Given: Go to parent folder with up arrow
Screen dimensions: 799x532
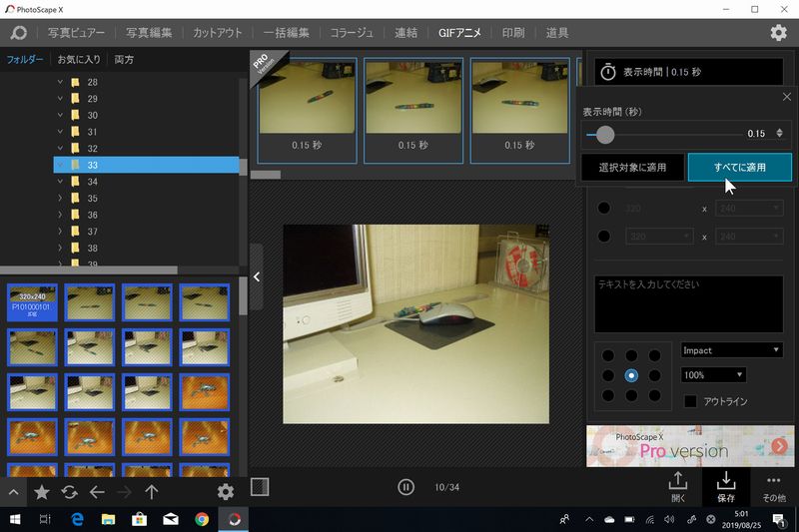Looking at the screenshot, I should tap(152, 491).
